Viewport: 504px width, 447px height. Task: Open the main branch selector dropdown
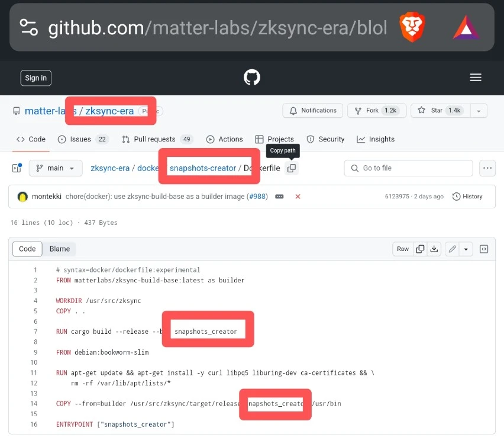coord(55,168)
